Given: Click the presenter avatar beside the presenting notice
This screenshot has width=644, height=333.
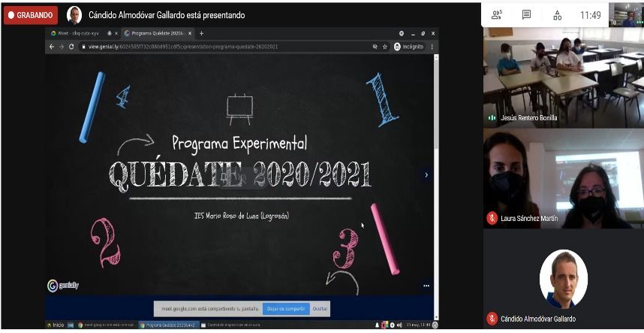Looking at the screenshot, I should tap(74, 15).
